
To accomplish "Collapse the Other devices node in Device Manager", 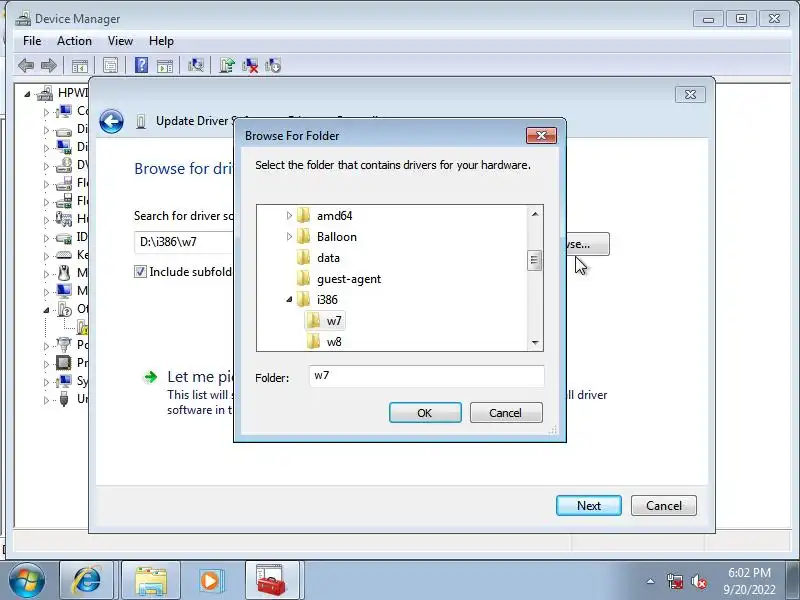I will tap(46, 310).
